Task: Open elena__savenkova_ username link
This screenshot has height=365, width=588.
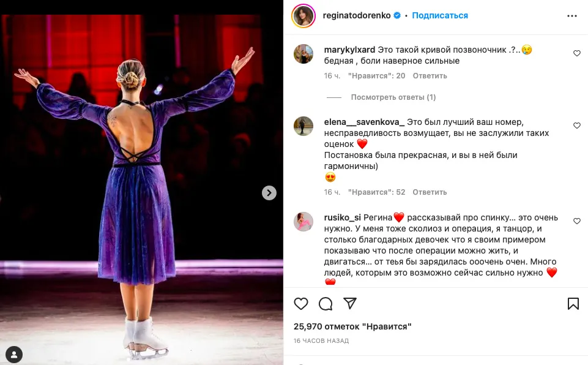Action: [x=364, y=122]
